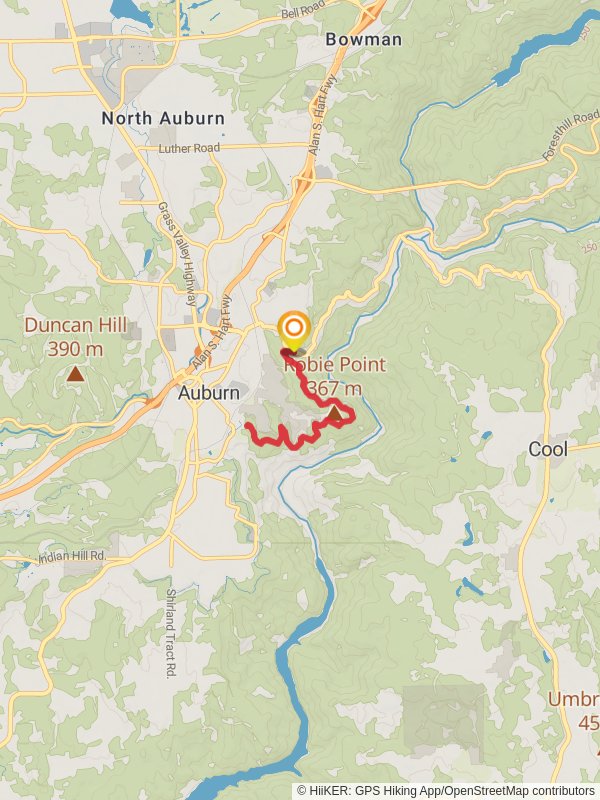Click the Bell Road label
The width and height of the screenshot is (600, 800).
pyautogui.click(x=303, y=10)
